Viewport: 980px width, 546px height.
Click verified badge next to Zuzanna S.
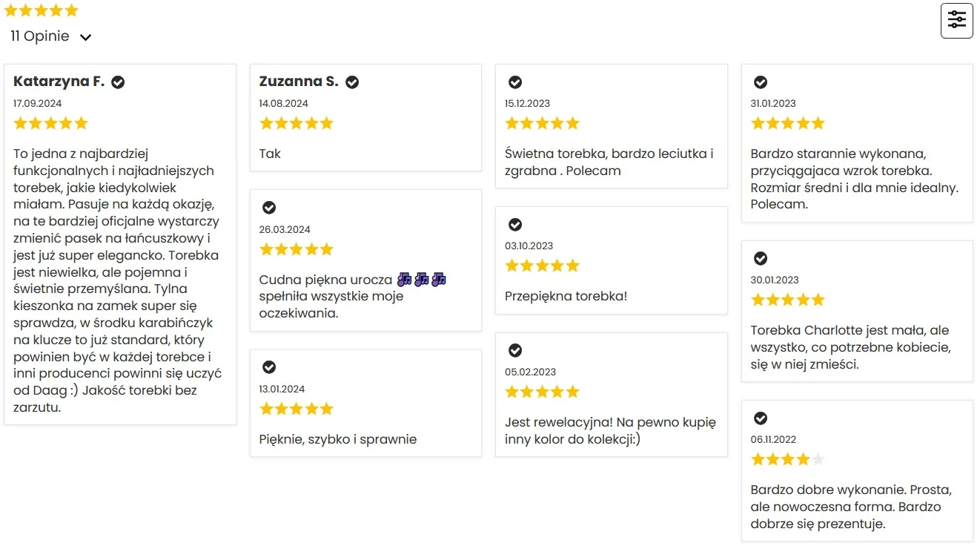pos(352,82)
